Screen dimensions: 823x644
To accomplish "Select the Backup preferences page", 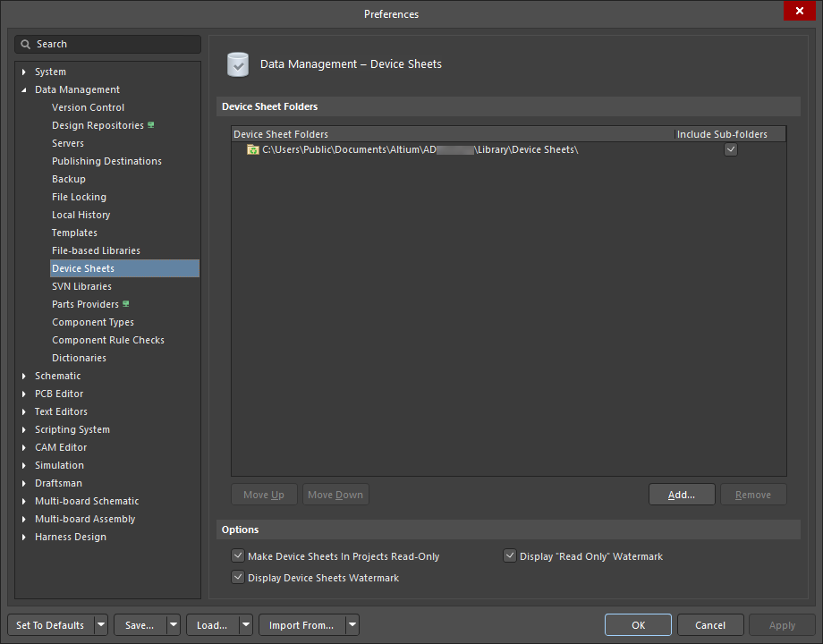I will click(x=68, y=179).
